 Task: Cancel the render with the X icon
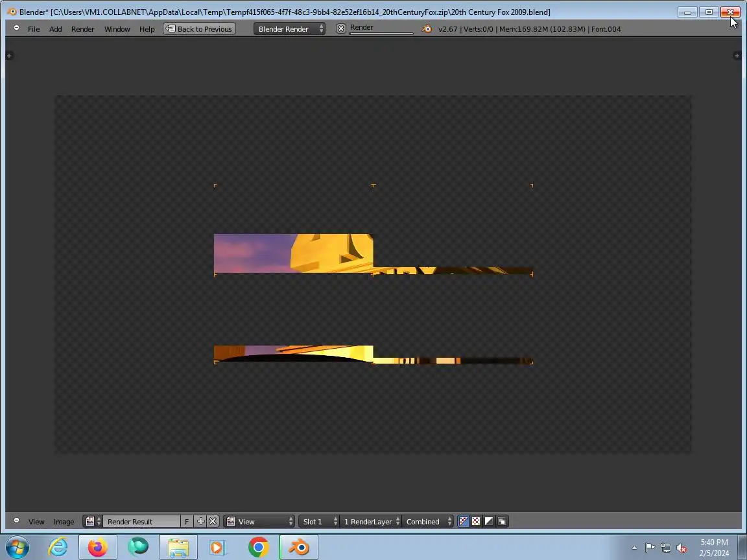(x=340, y=29)
